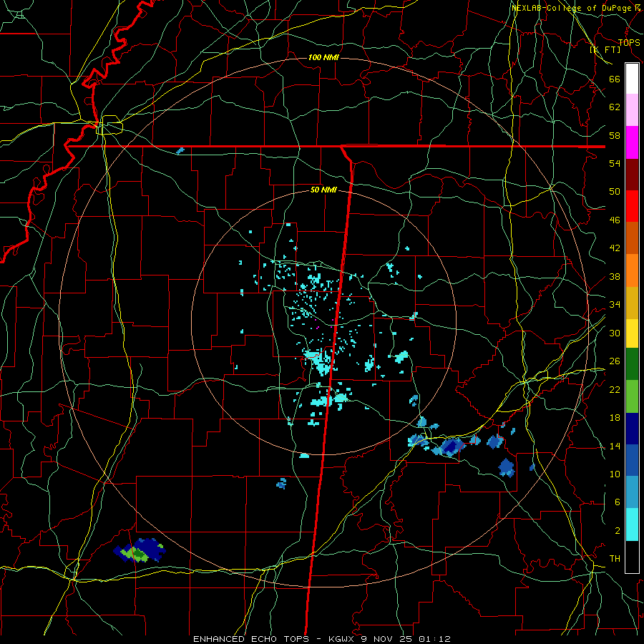This screenshot has width=644, height=644.
Task: Click the 'TH' legend label
Action: tap(615, 559)
